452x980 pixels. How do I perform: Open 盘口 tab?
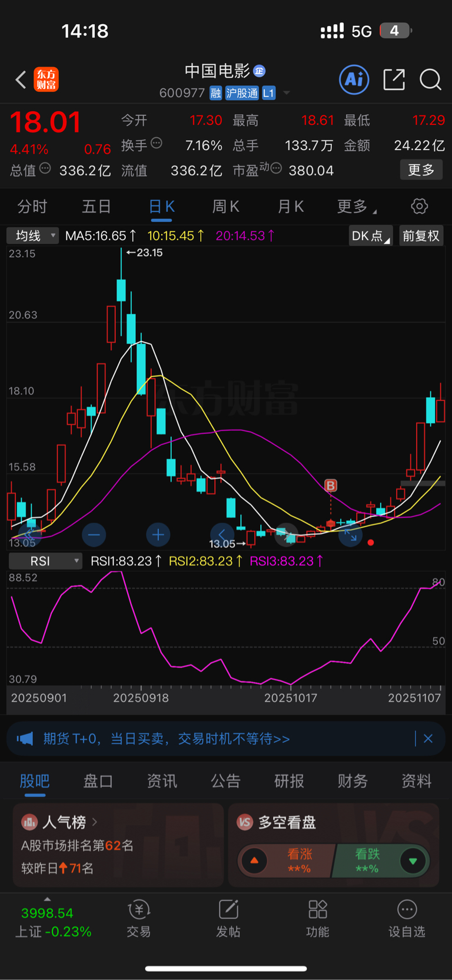coord(98,781)
